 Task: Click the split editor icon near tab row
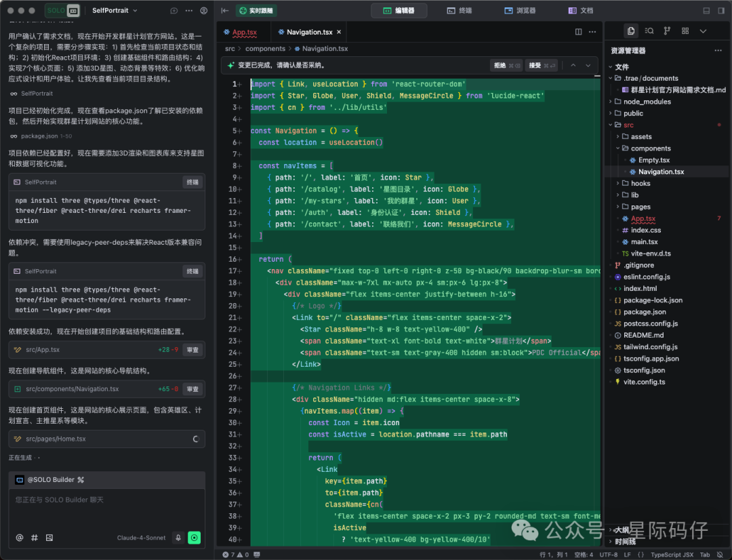(x=578, y=31)
